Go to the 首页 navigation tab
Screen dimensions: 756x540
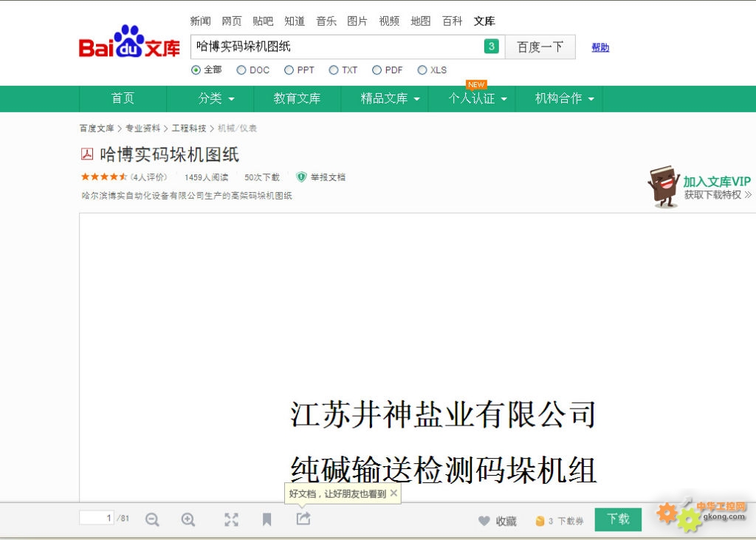(123, 98)
